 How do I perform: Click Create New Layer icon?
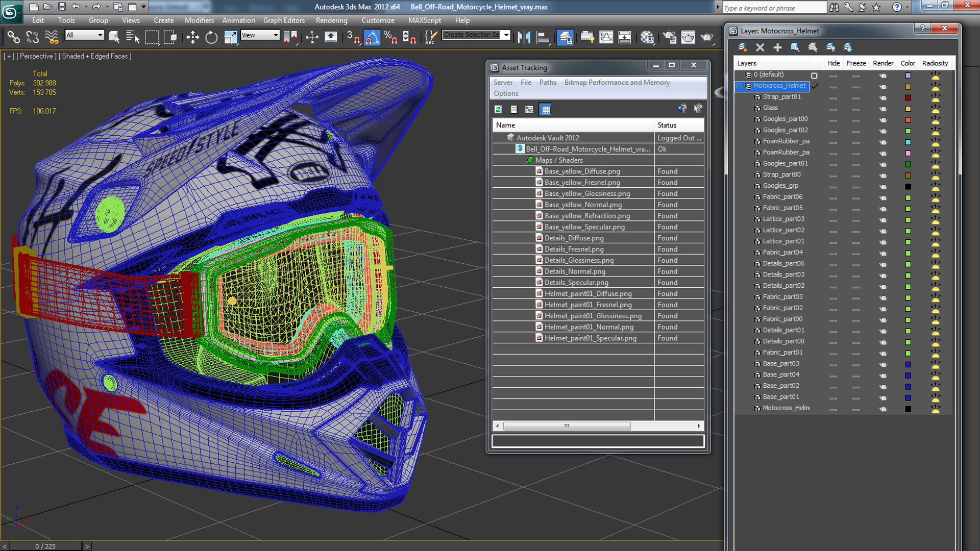point(742,47)
